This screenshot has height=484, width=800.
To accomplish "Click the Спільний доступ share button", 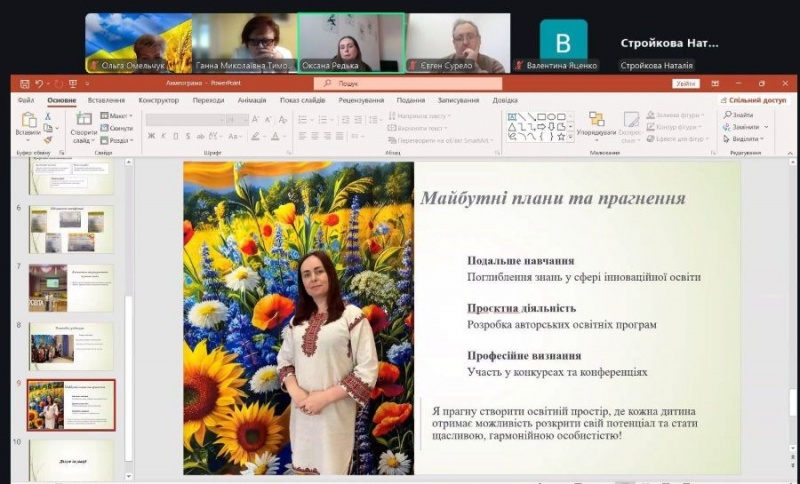I will pyautogui.click(x=753, y=100).
